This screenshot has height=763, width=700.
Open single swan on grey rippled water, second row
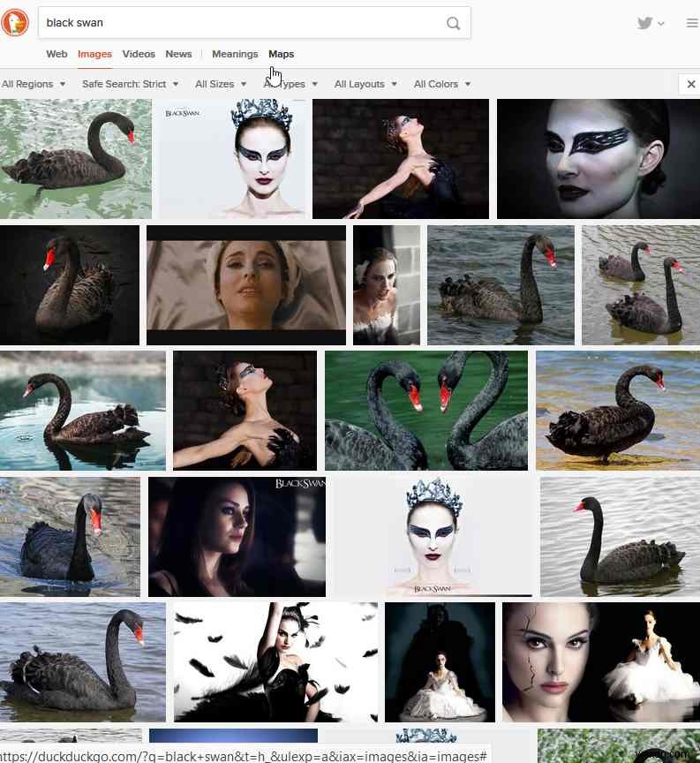[x=501, y=284]
